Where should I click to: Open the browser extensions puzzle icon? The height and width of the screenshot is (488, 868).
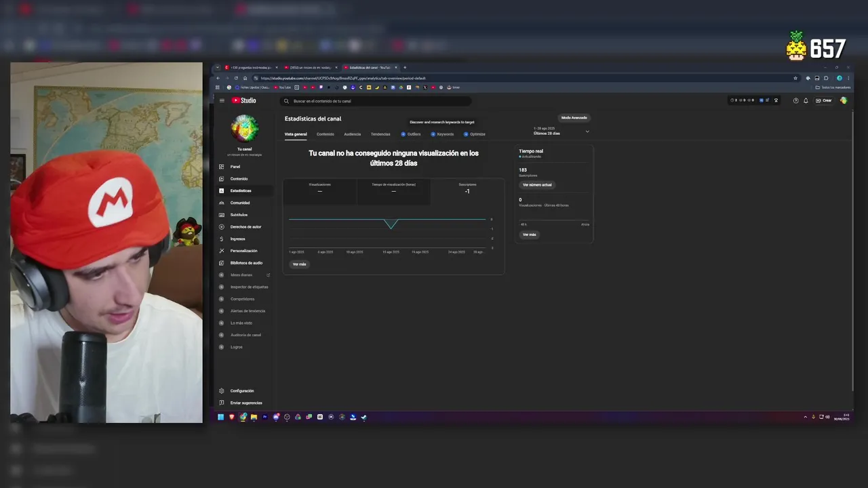tap(826, 78)
